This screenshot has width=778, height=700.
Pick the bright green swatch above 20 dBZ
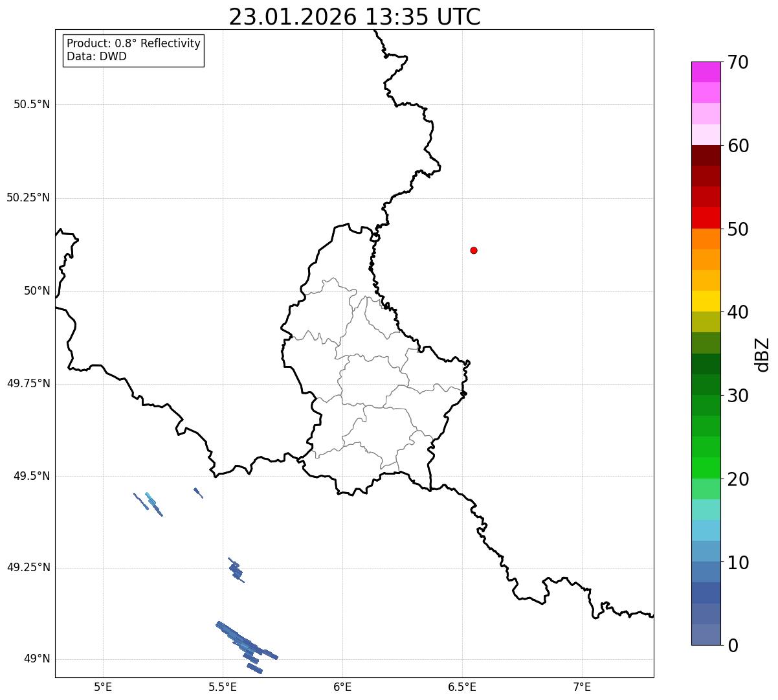coord(706,468)
